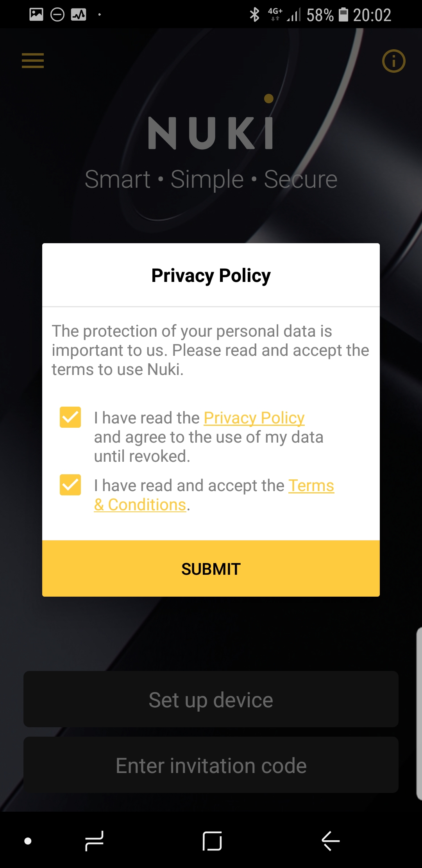Open the hamburger menu
Viewport: 422px width, 868px height.
pyautogui.click(x=33, y=61)
